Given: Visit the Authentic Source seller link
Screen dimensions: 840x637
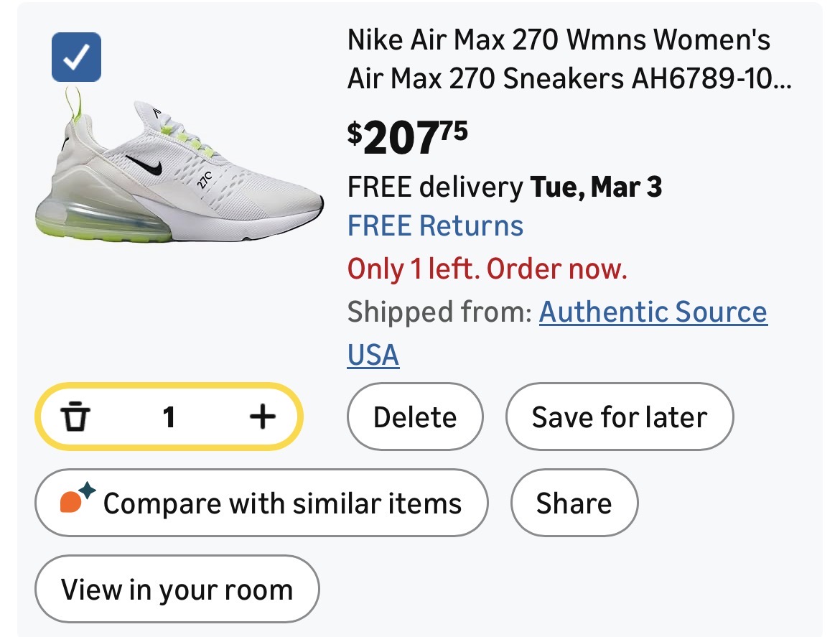Looking at the screenshot, I should (x=653, y=312).
